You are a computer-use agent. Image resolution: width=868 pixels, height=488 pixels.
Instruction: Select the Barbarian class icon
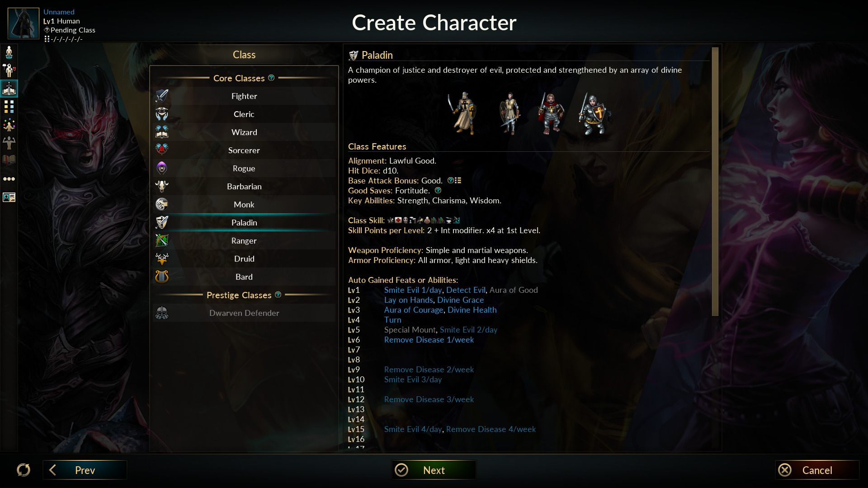162,186
